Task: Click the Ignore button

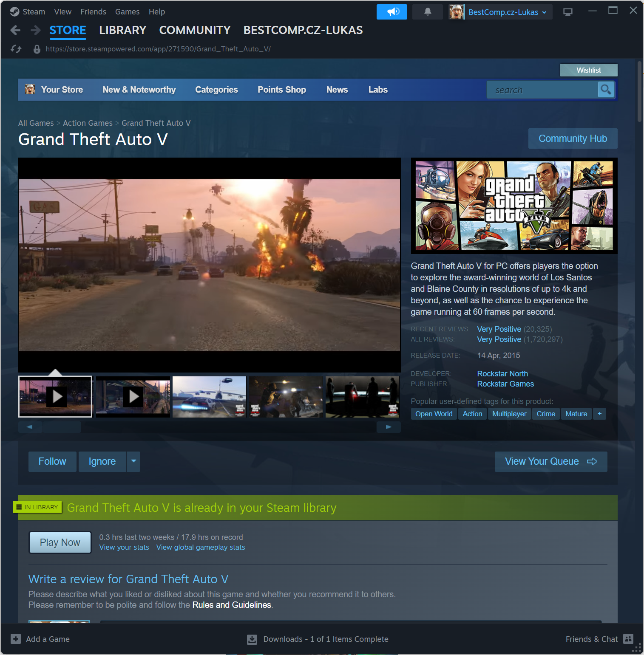Action: pyautogui.click(x=102, y=461)
